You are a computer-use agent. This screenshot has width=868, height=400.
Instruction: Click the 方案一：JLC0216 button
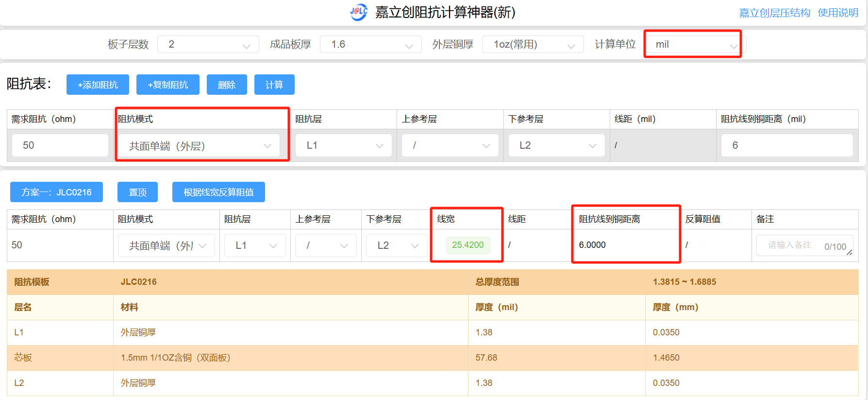click(x=56, y=192)
